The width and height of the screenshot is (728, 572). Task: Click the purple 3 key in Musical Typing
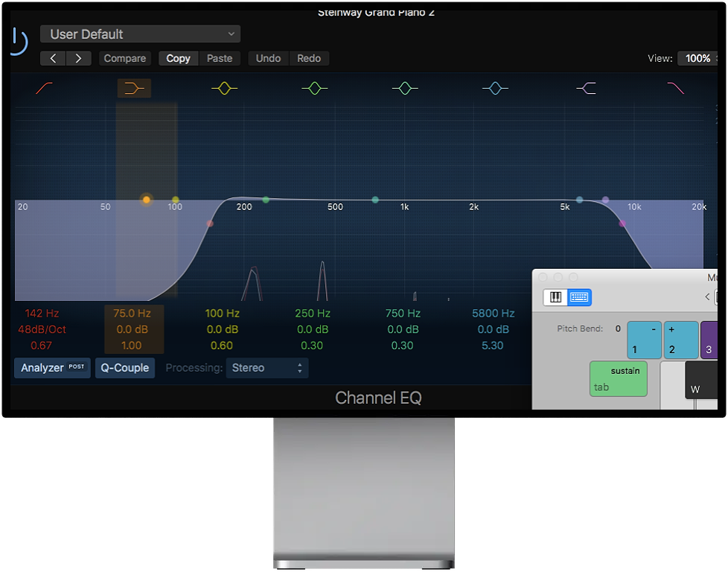click(x=709, y=340)
